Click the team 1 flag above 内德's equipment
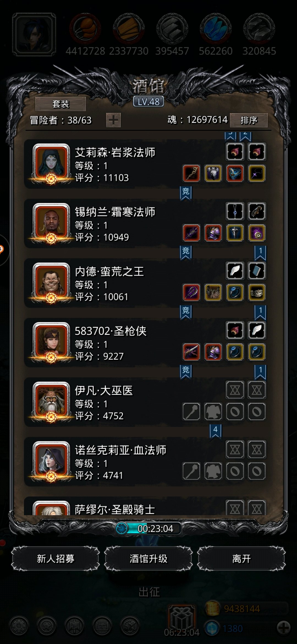297x644 pixels. coord(260,253)
